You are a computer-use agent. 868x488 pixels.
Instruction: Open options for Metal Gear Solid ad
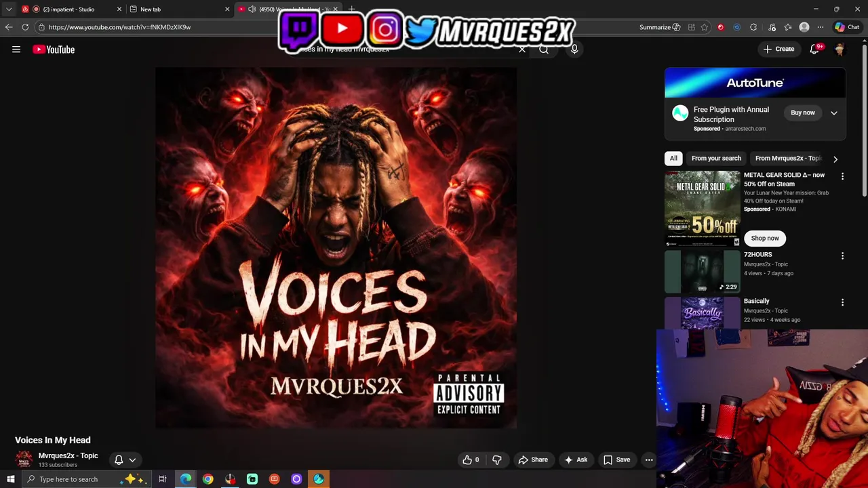842,176
